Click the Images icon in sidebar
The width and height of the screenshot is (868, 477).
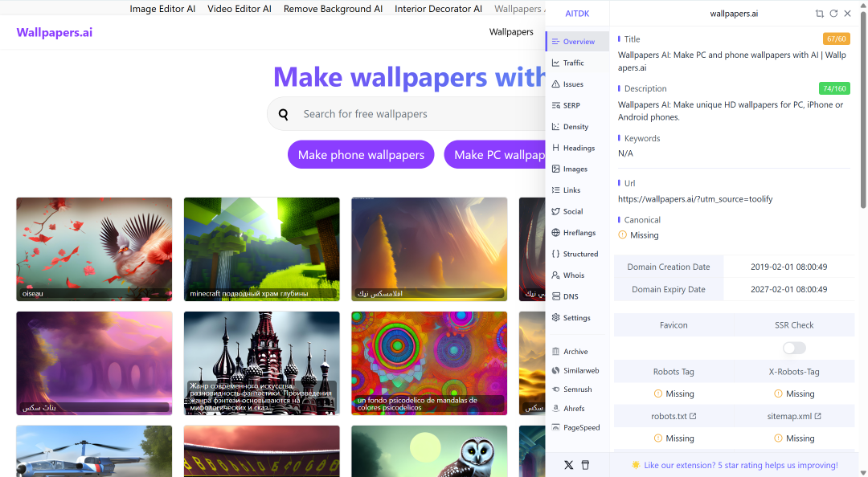point(556,169)
